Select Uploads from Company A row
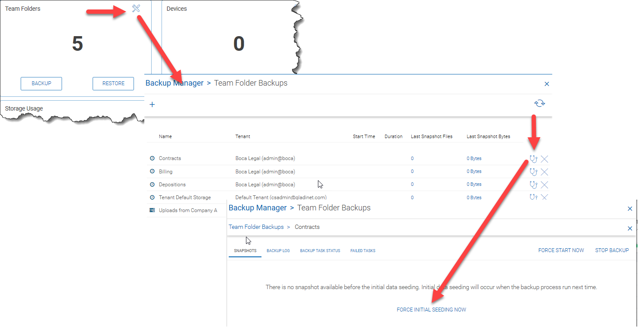644x333 pixels. [188, 210]
